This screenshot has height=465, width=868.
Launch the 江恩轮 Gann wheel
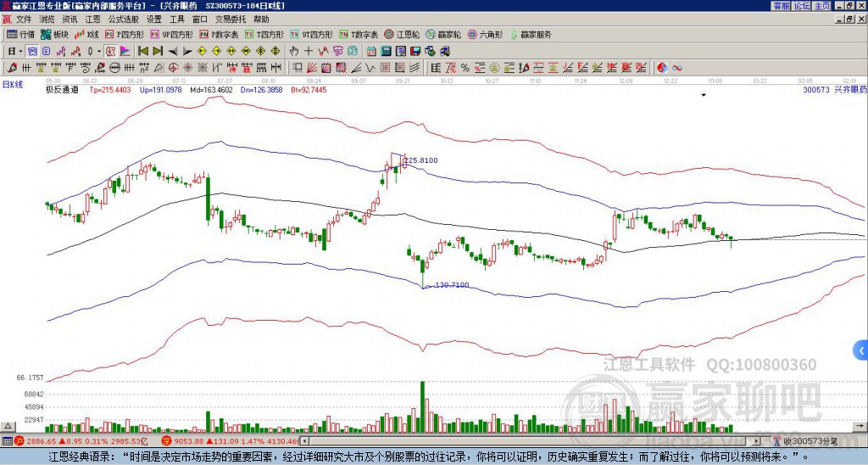click(x=403, y=34)
